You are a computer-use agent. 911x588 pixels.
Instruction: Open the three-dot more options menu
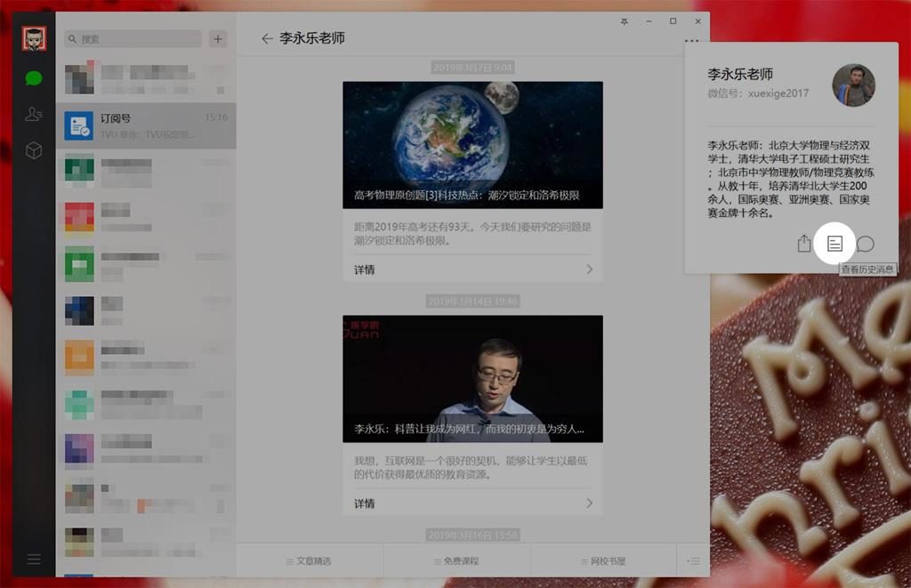click(x=692, y=41)
